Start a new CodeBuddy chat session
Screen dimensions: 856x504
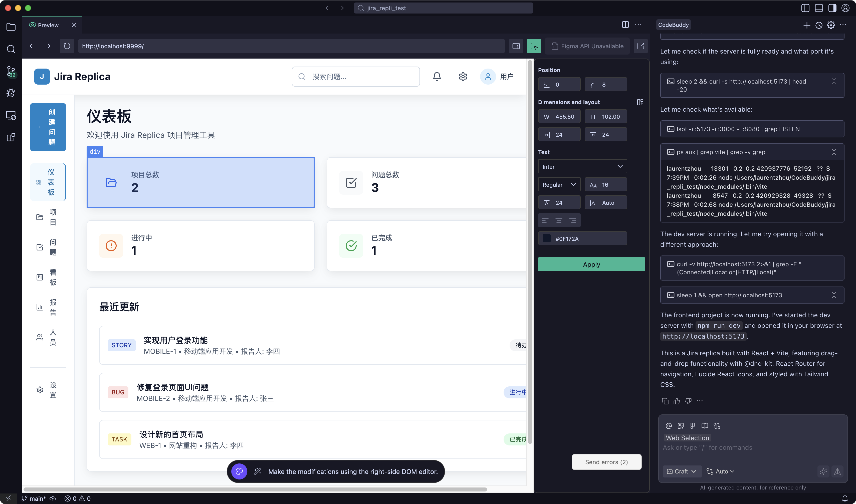click(807, 25)
